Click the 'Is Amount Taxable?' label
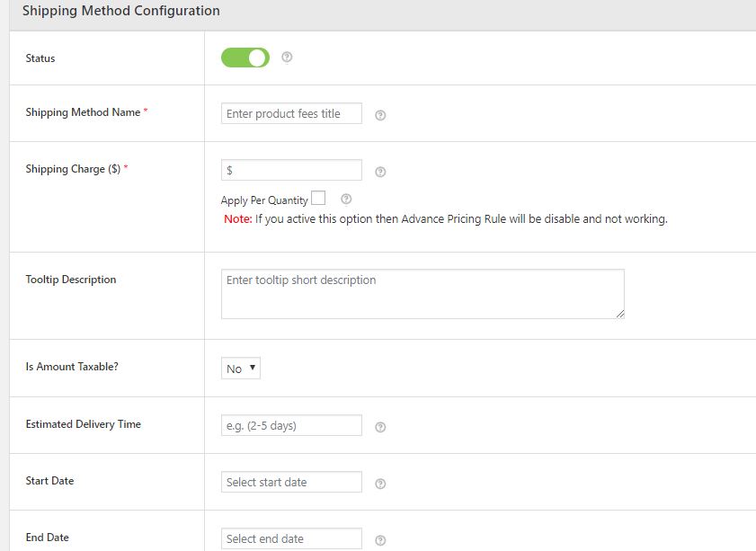Screen dimensions: 756x551 click(72, 367)
